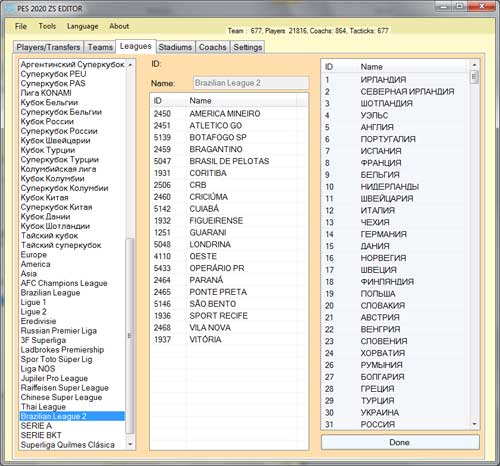Select Superliga Quilmes Clásica league
The image size is (500, 466).
coord(72,445)
